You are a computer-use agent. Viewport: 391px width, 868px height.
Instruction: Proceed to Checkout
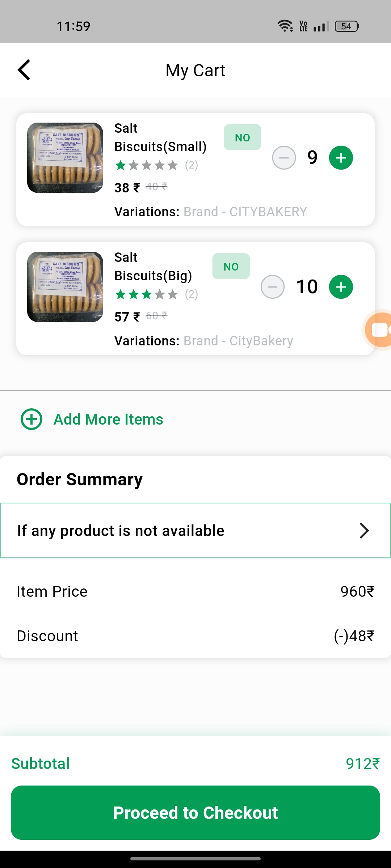pyautogui.click(x=195, y=813)
